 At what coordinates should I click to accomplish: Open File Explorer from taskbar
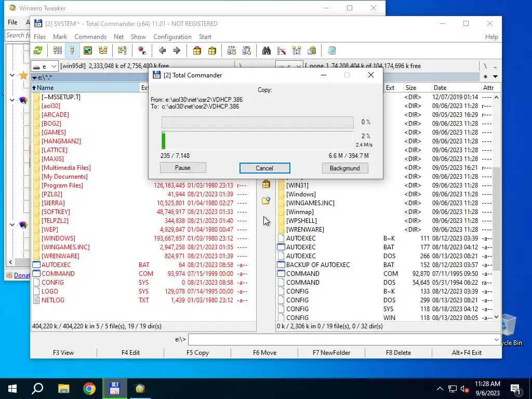63,389
